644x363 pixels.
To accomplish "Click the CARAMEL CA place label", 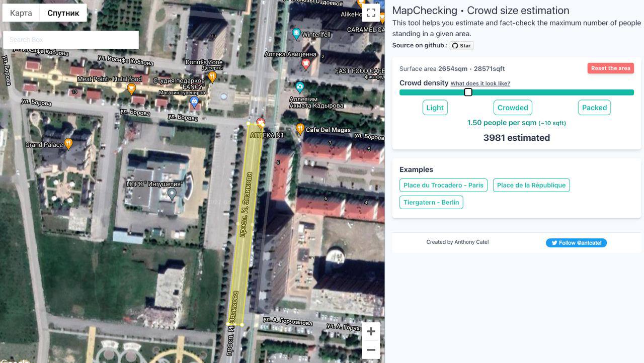I will pyautogui.click(x=366, y=30).
